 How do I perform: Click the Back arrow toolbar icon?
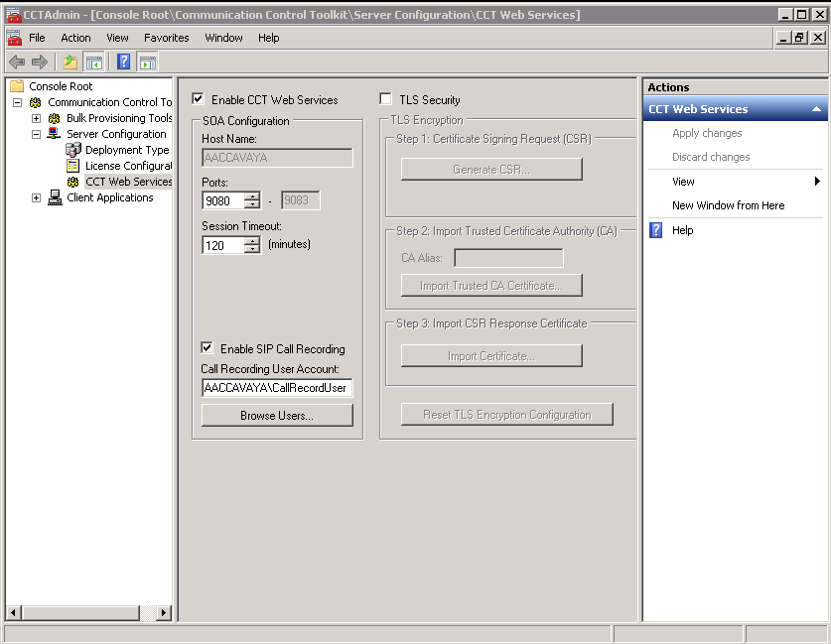pyautogui.click(x=17, y=62)
